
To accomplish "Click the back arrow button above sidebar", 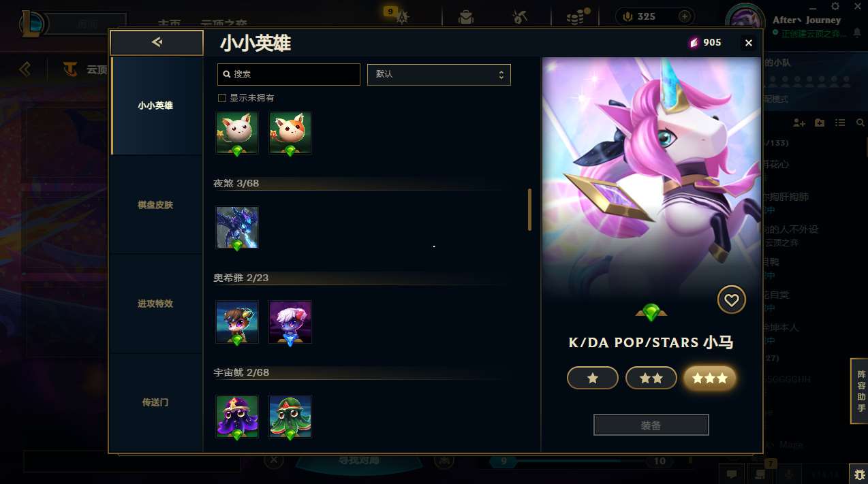I will tap(157, 42).
